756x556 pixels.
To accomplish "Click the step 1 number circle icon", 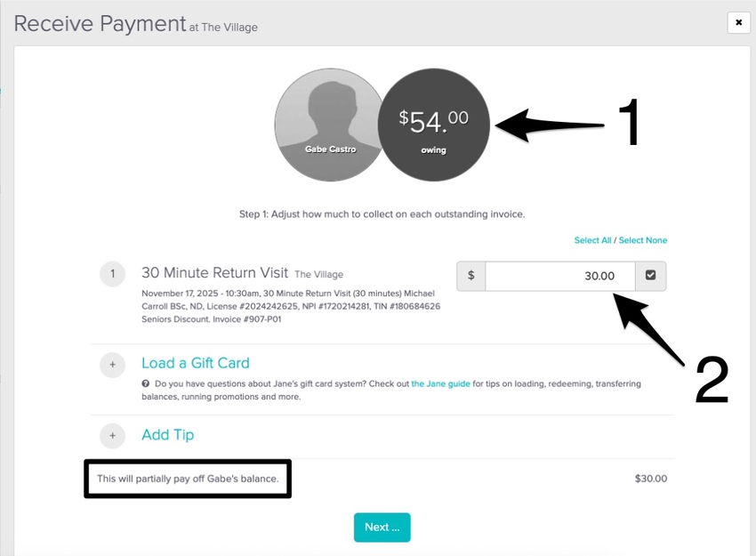I will click(113, 274).
